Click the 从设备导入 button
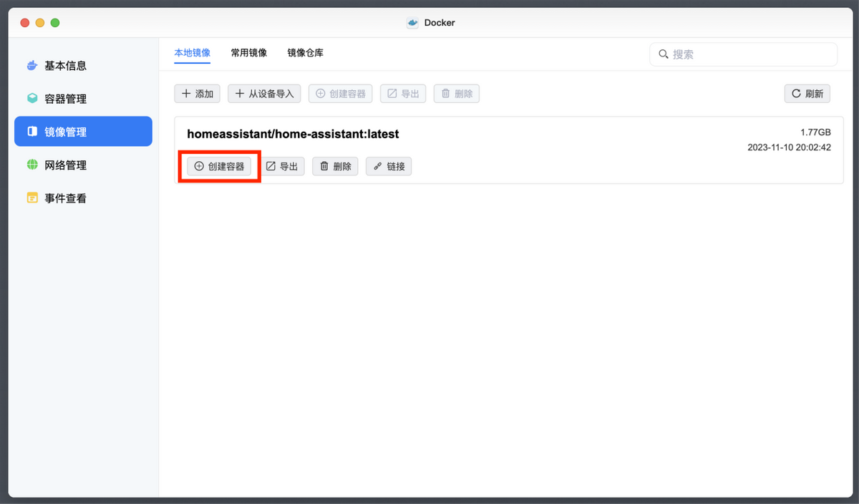This screenshot has height=504, width=859. [265, 94]
